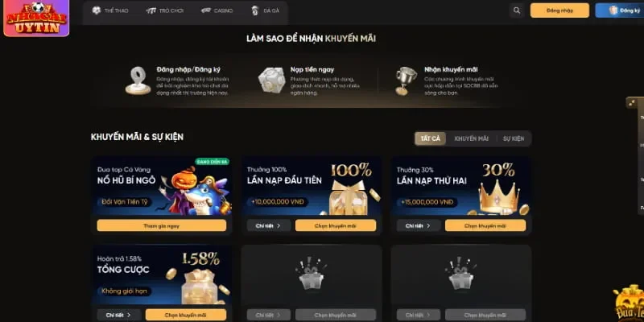This screenshot has height=322, width=644.
Task: Click Chọn khuyến mãi for 100% first deposit
Action: [336, 225]
